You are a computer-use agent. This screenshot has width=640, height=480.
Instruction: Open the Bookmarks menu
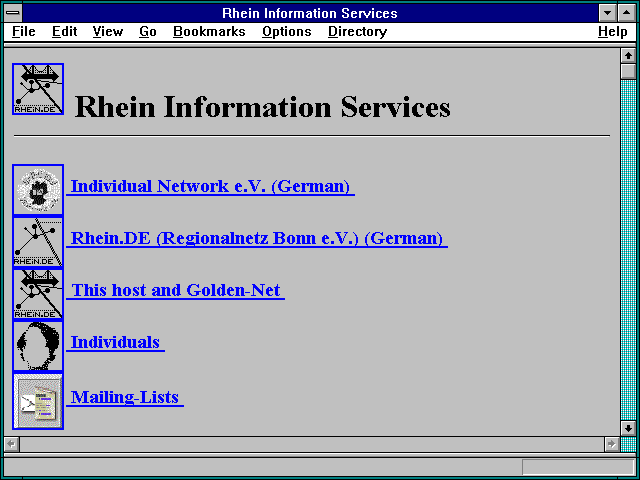209,31
